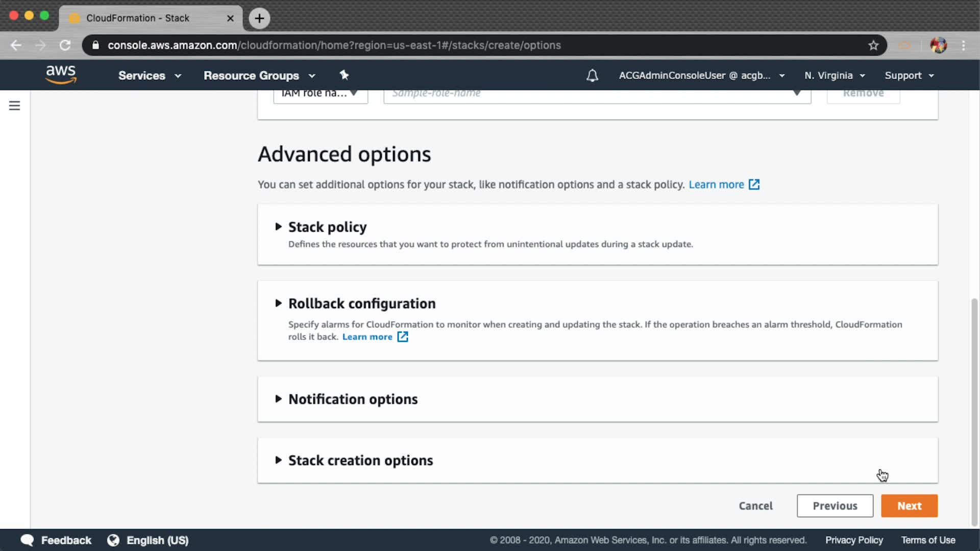
Task: Expand the Stack creation options section
Action: coord(360,460)
